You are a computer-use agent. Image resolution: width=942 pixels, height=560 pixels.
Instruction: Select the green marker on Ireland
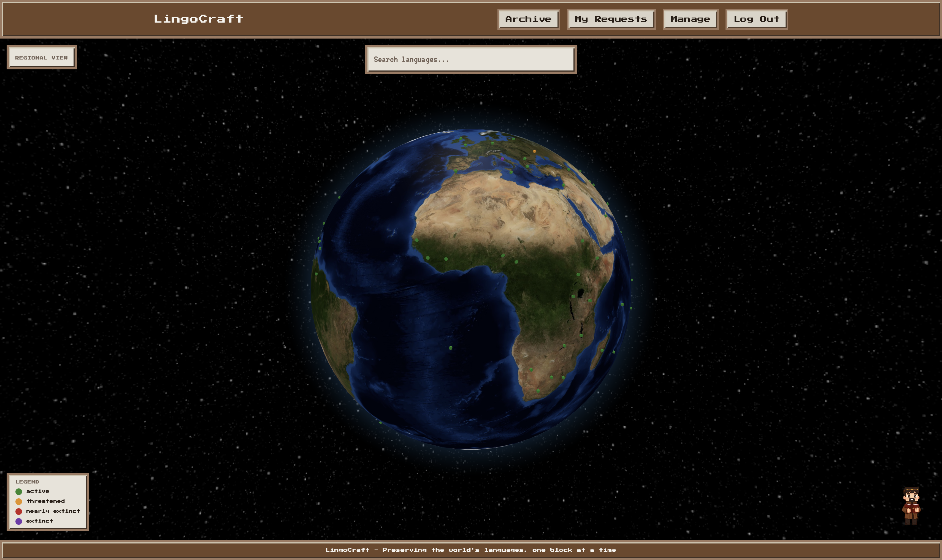(x=461, y=139)
